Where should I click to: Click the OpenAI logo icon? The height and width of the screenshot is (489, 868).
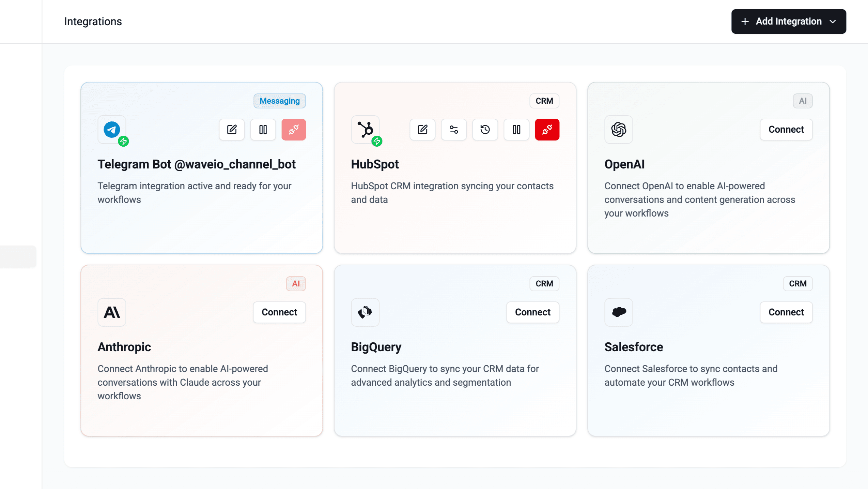point(619,130)
